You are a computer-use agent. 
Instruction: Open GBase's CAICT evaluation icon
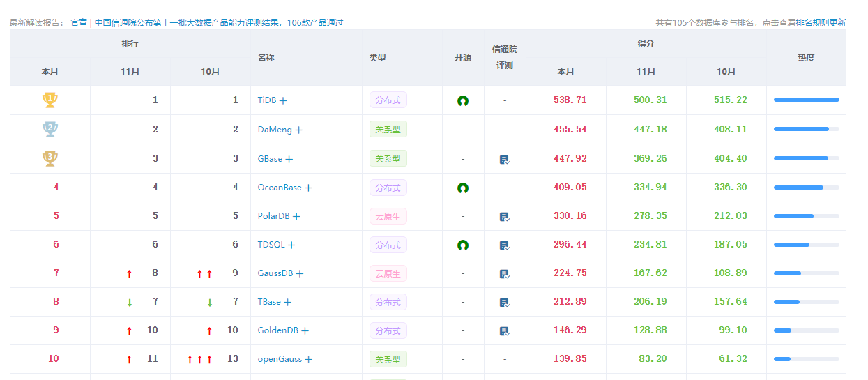point(505,160)
